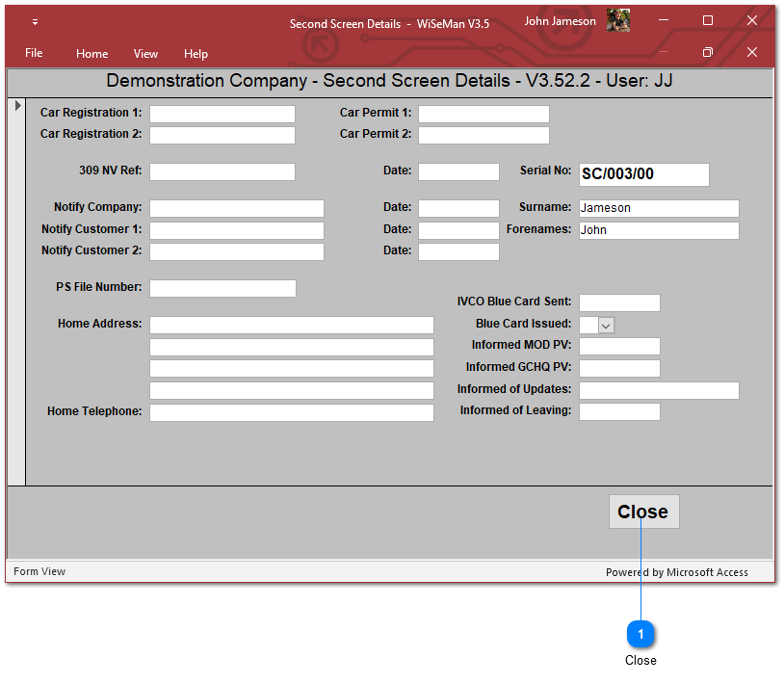
Task: Expand the Blue Card Issued dropdown
Action: point(606,326)
